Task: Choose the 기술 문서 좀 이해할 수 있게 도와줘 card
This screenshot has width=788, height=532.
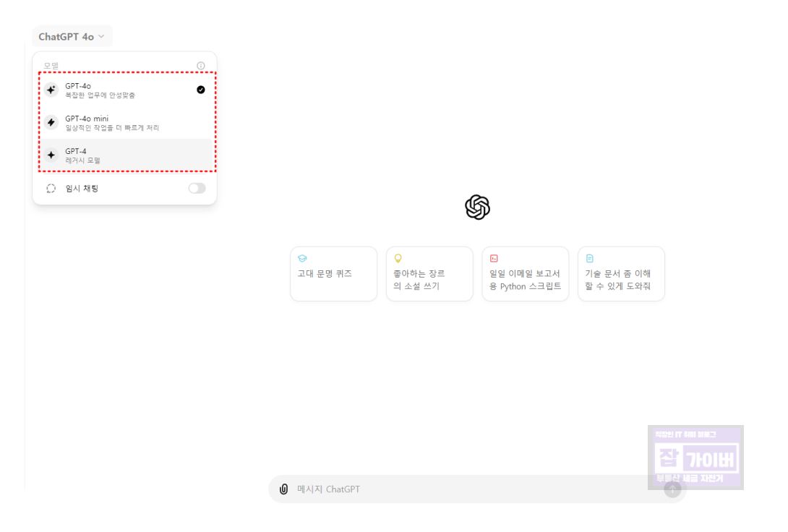Action: [x=621, y=274]
